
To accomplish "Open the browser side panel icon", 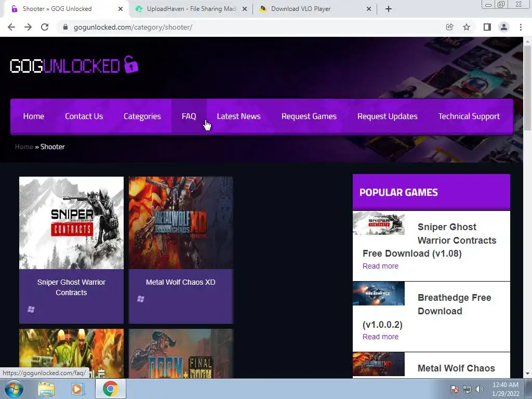I will click(x=487, y=27).
